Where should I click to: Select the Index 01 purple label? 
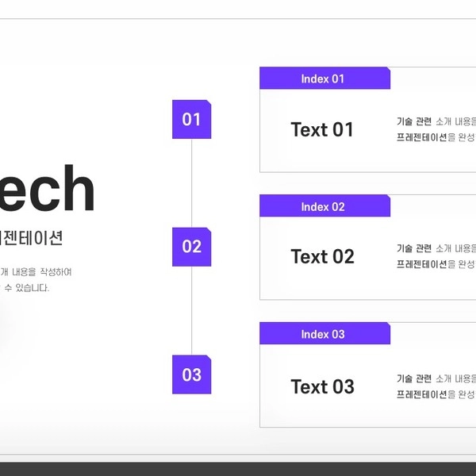324,79
